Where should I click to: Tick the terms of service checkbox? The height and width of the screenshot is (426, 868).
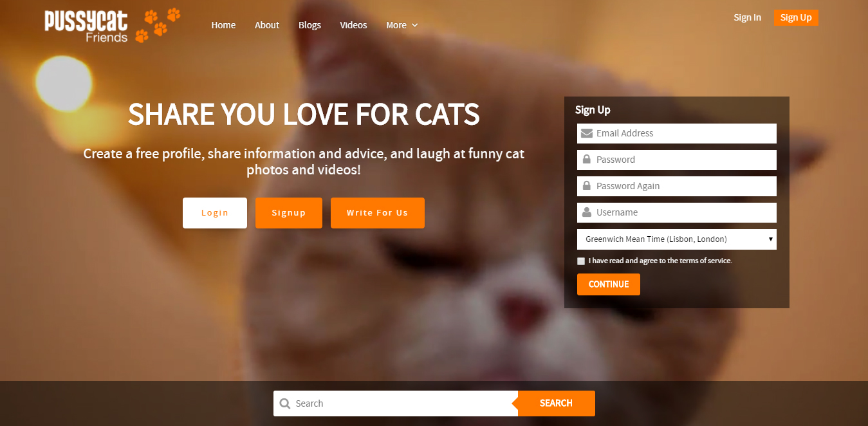tap(581, 261)
